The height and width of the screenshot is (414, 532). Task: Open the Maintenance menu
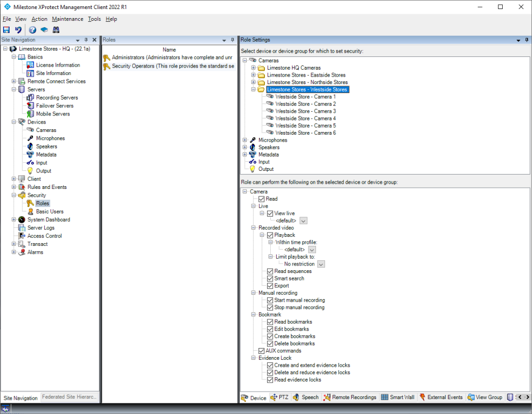coord(68,19)
